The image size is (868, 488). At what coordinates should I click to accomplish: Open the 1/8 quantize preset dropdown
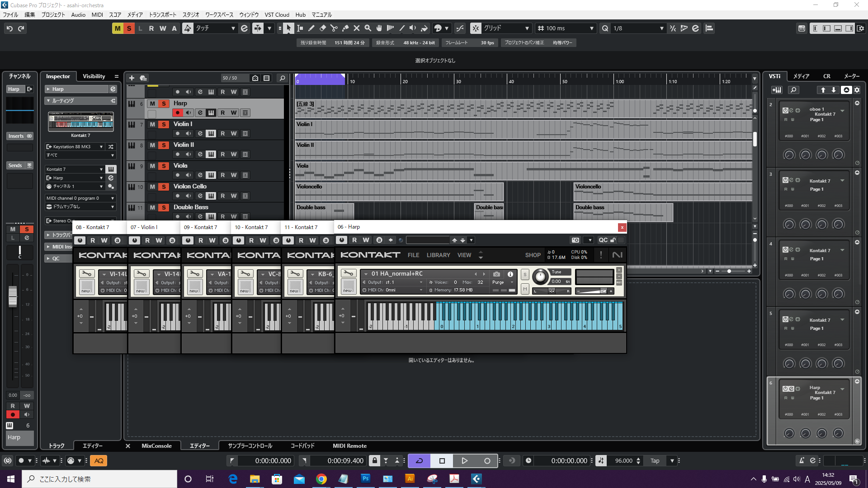[661, 28]
